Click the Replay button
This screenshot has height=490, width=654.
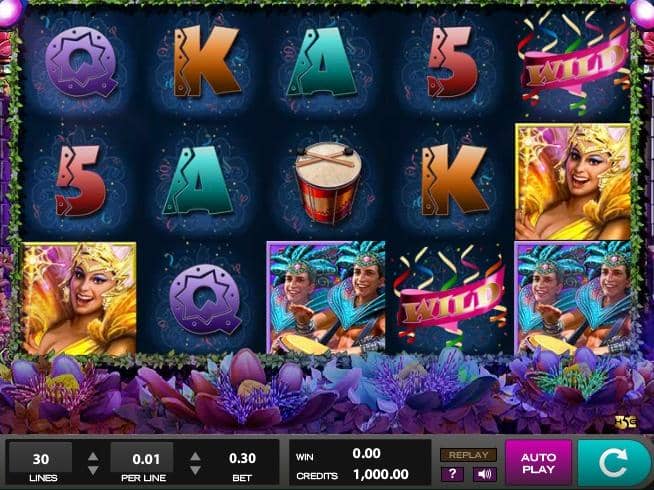(468, 455)
